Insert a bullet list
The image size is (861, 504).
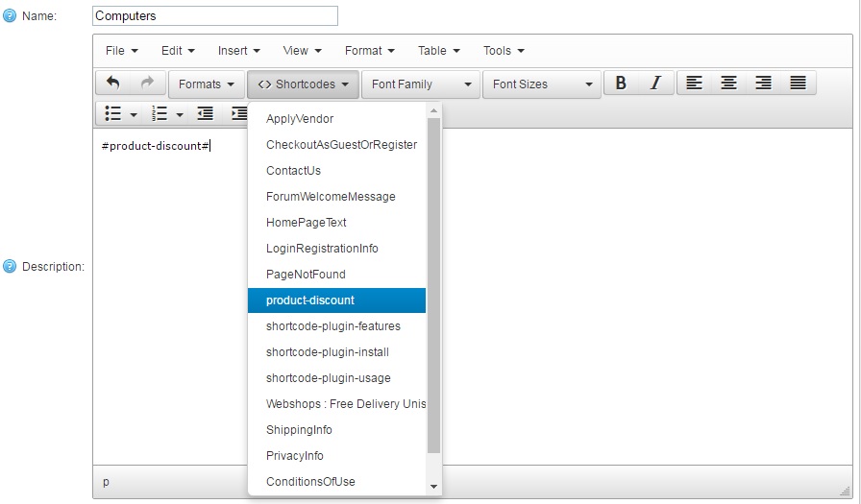pyautogui.click(x=113, y=114)
